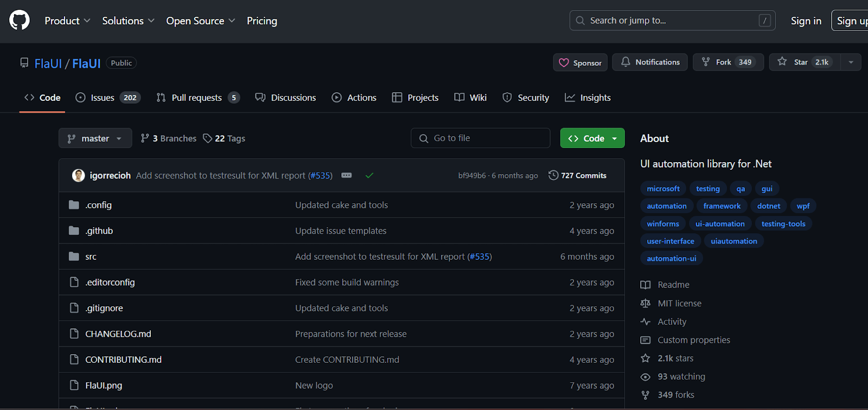868x410 pixels.
Task: Click the GitHub Octocat logo
Action: [20, 20]
